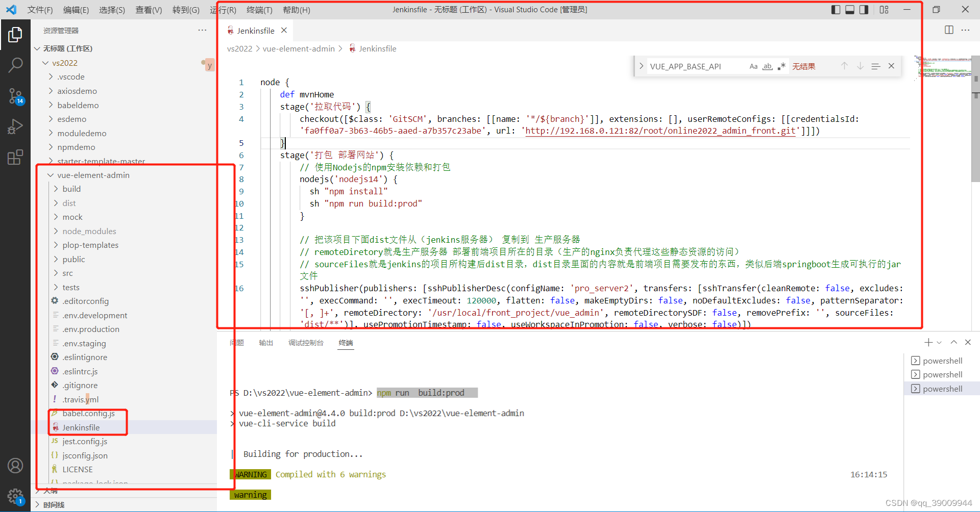Open the Manage gear icon
Image resolution: width=980 pixels, height=512 pixels.
coord(15,496)
